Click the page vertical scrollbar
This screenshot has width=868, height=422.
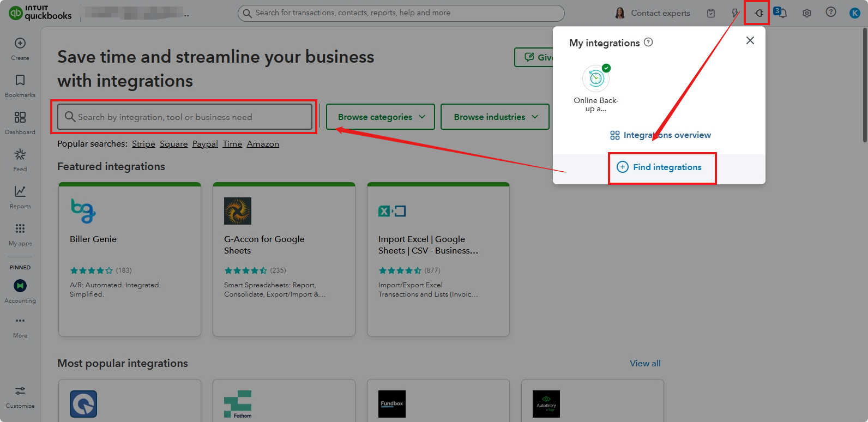point(864,85)
